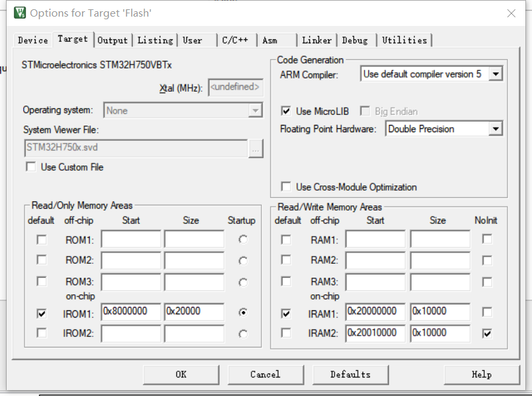Click the ROM1 Size field
532x396 pixels.
point(194,239)
